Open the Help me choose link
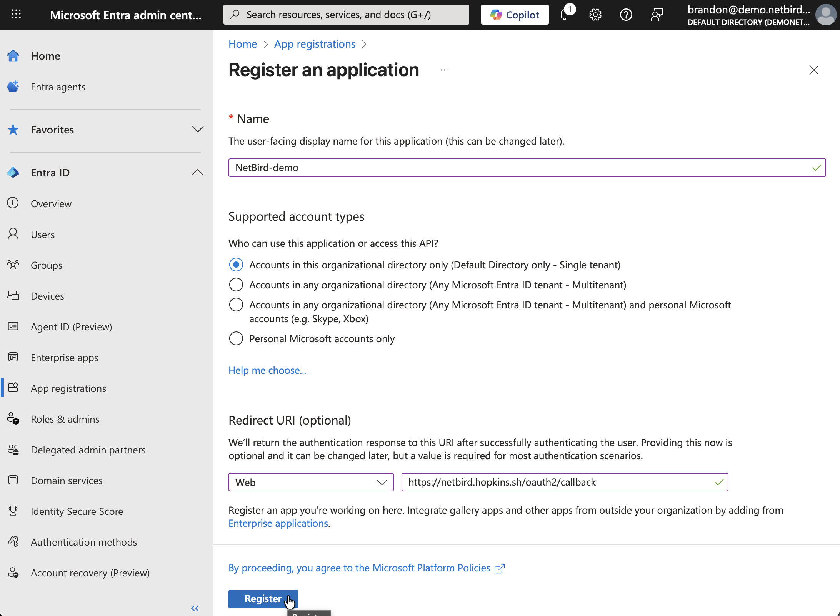 (x=267, y=370)
